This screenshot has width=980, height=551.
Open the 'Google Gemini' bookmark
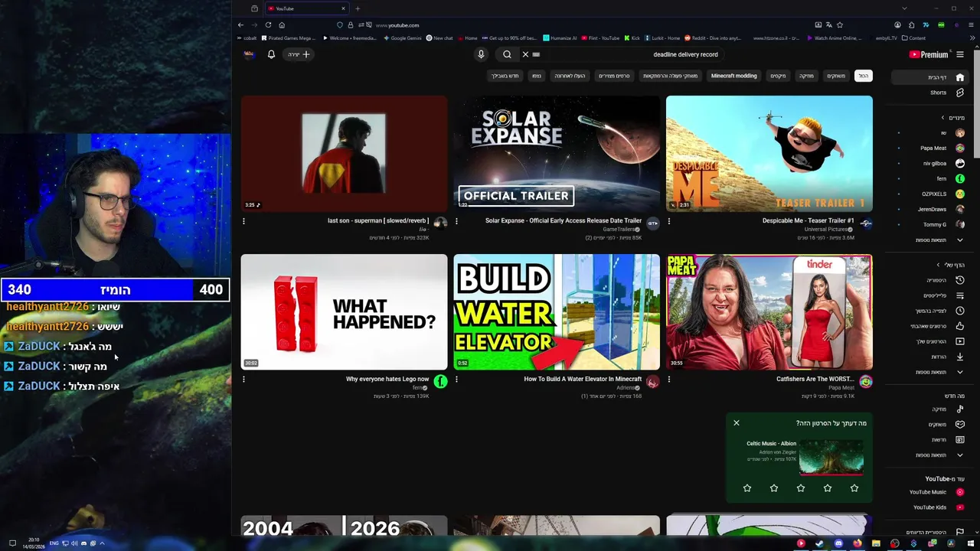[403, 37]
